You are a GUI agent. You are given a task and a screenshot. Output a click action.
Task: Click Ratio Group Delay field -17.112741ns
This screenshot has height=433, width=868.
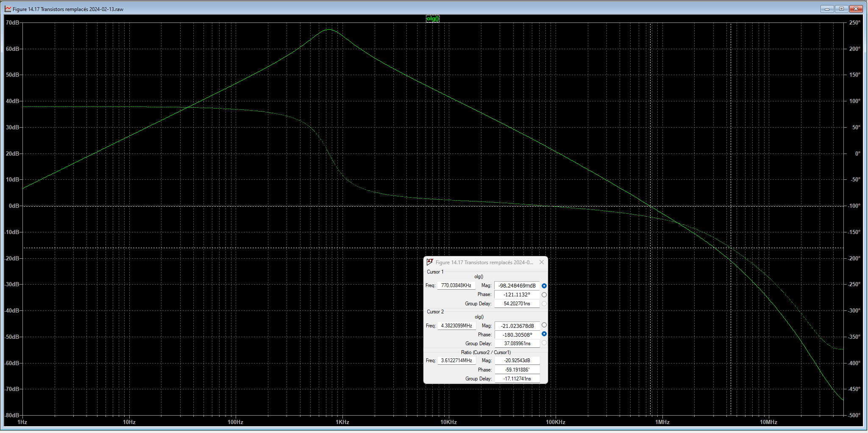(517, 379)
